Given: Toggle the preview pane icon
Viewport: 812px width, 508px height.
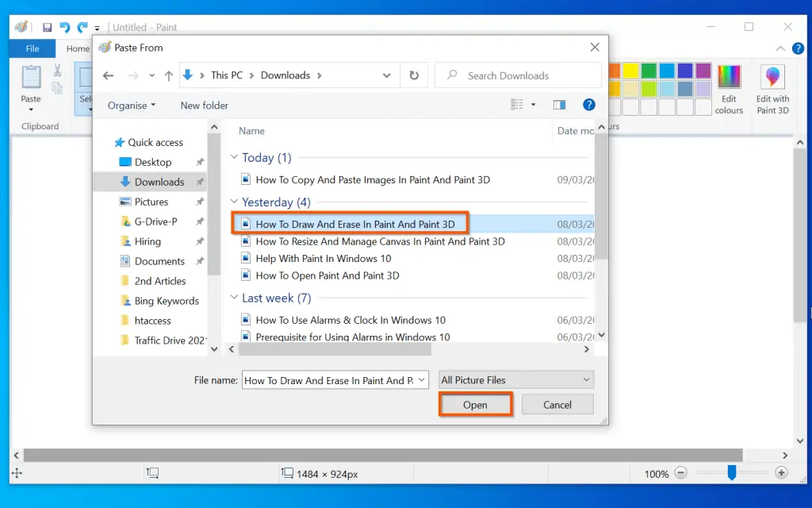Looking at the screenshot, I should pyautogui.click(x=559, y=106).
